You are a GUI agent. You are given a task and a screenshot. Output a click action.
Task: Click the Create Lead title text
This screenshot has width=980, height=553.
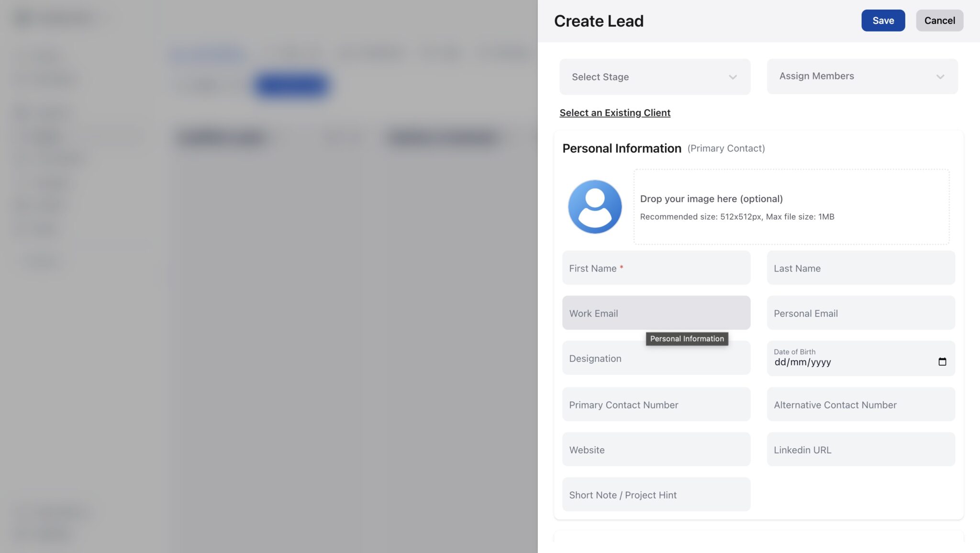599,21
